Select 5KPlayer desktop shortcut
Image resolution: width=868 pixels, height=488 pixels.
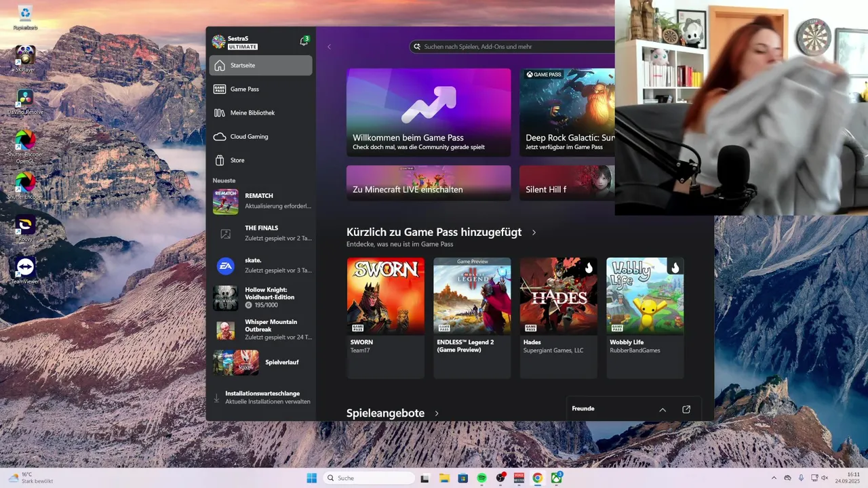[25, 60]
